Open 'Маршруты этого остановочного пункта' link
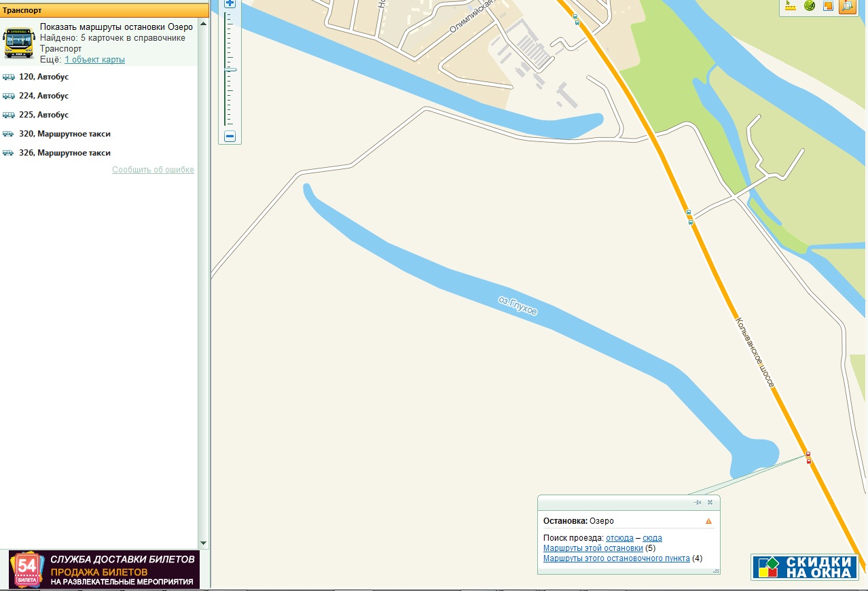The image size is (868, 591). [616, 558]
